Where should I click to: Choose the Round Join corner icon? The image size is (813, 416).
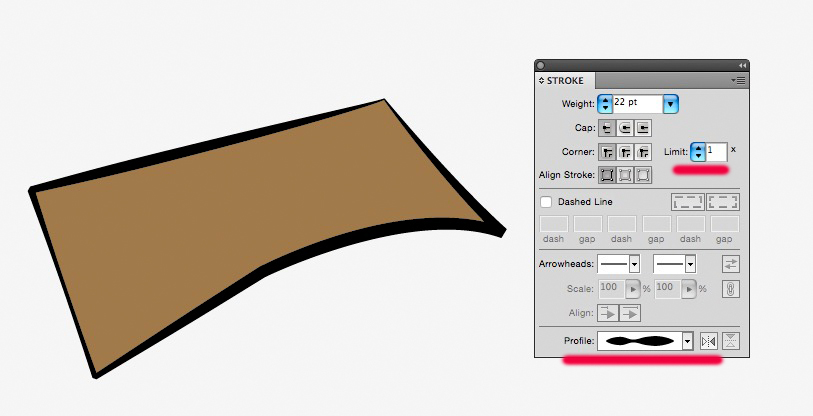[x=625, y=152]
